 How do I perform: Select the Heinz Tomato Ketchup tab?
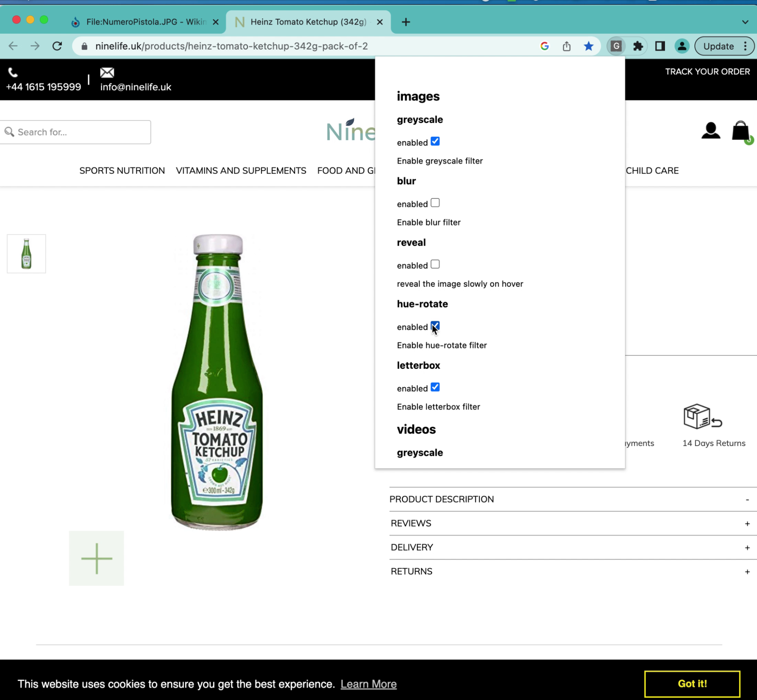pos(309,22)
